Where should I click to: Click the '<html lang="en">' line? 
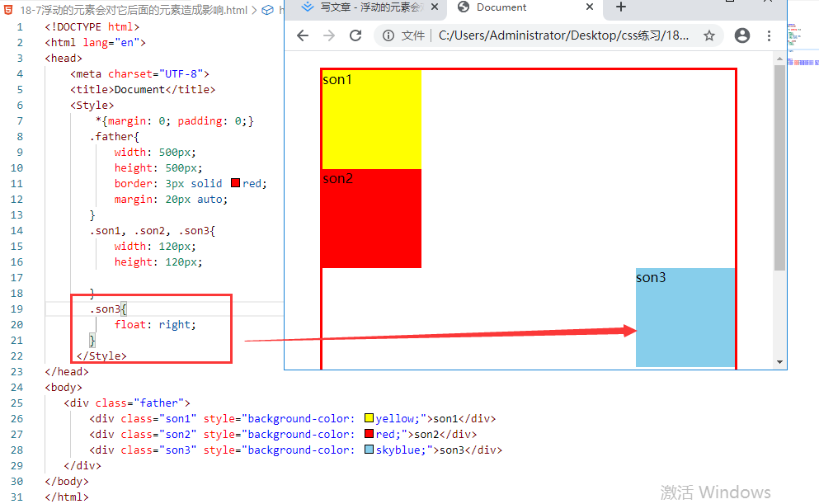95,42
